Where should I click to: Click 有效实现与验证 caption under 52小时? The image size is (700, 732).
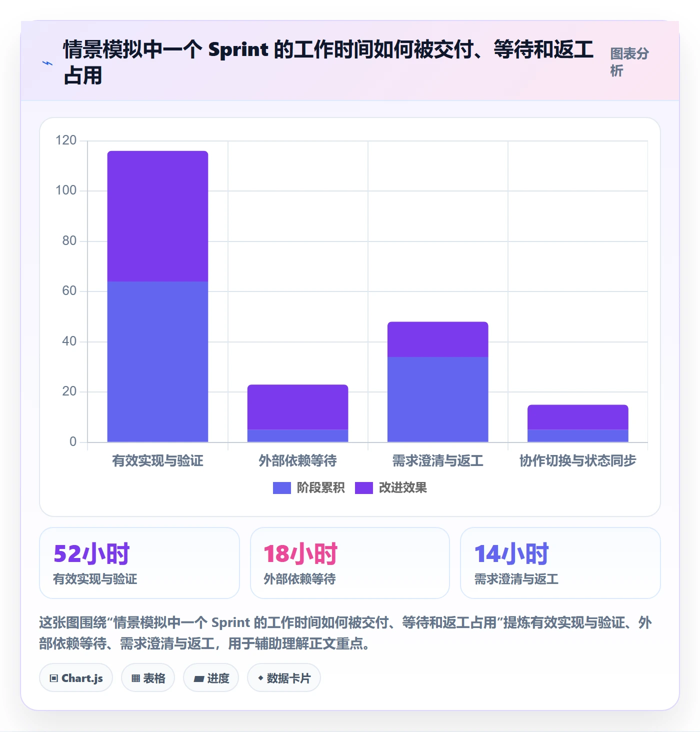95,579
